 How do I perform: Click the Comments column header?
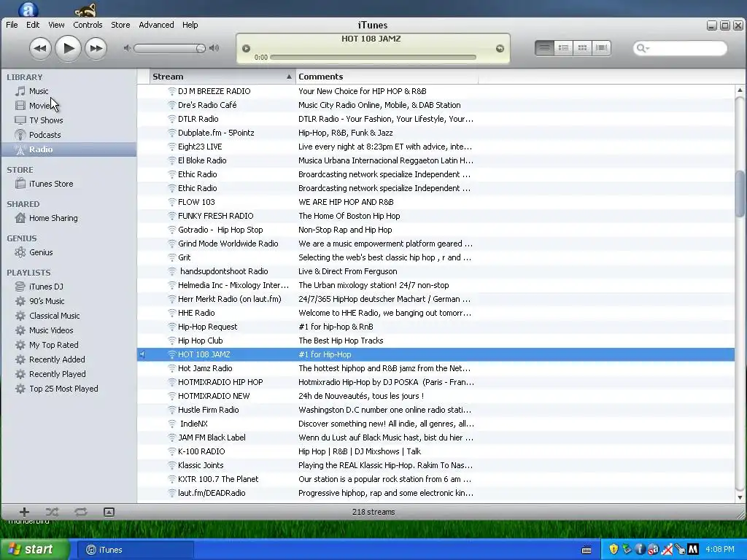point(387,77)
